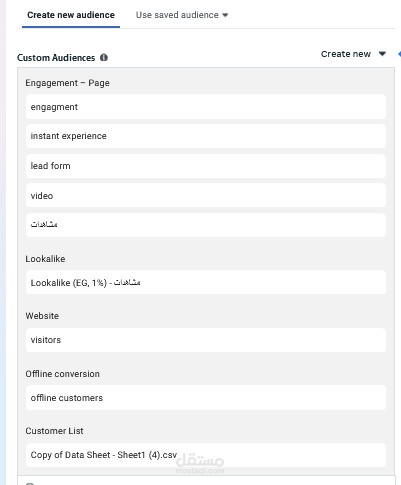Image resolution: width=401 pixels, height=485 pixels.
Task: Pick the video audience option
Action: coord(206,195)
